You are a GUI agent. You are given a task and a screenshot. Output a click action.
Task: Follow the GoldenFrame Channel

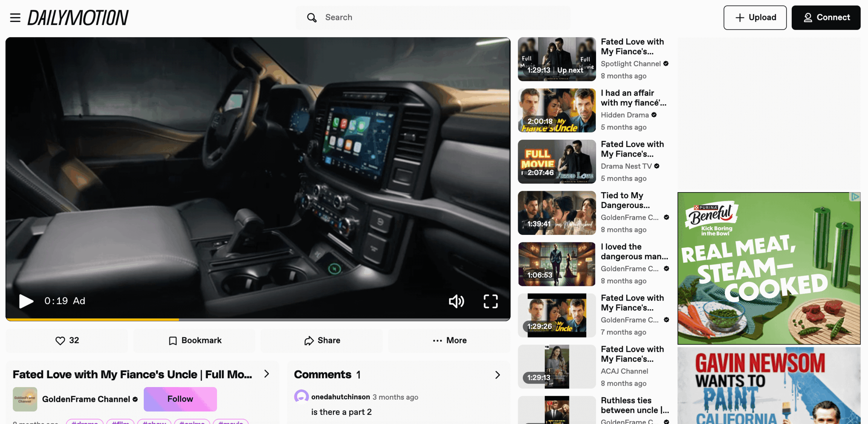point(180,399)
